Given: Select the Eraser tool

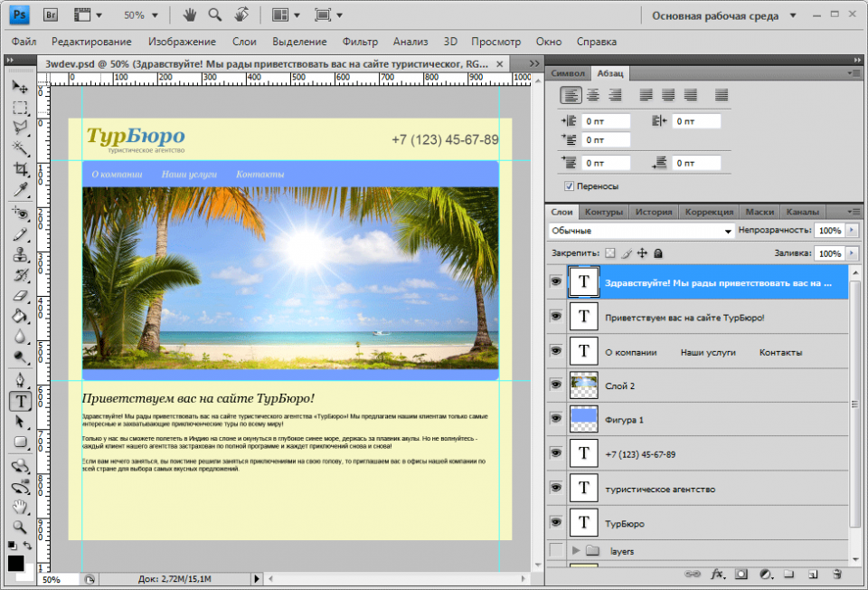Looking at the screenshot, I should [x=20, y=295].
